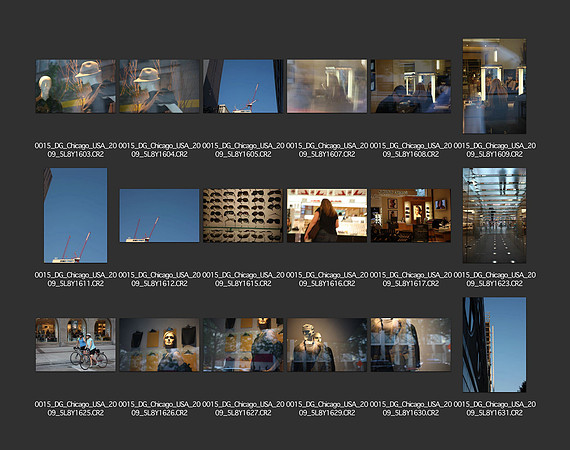Click the filename label ending 5L8Y1603.CR2
Viewport: 570px width, 450px height.
coord(76,150)
